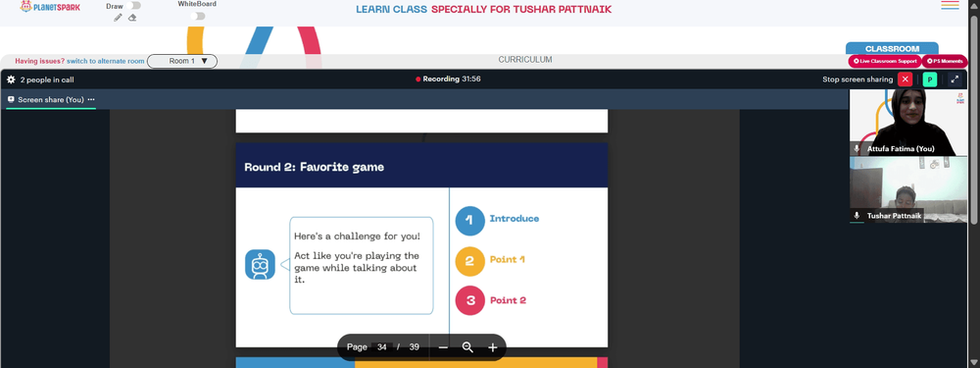The width and height of the screenshot is (980, 368).
Task: Open the Room 1 dropdown
Action: coord(182,61)
